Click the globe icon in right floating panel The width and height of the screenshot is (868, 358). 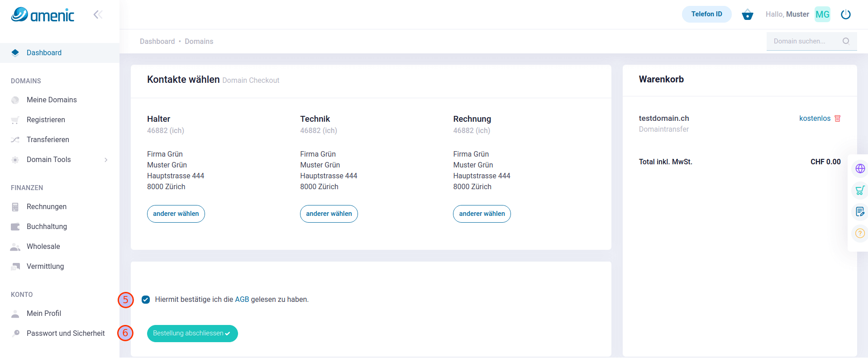[x=860, y=169]
